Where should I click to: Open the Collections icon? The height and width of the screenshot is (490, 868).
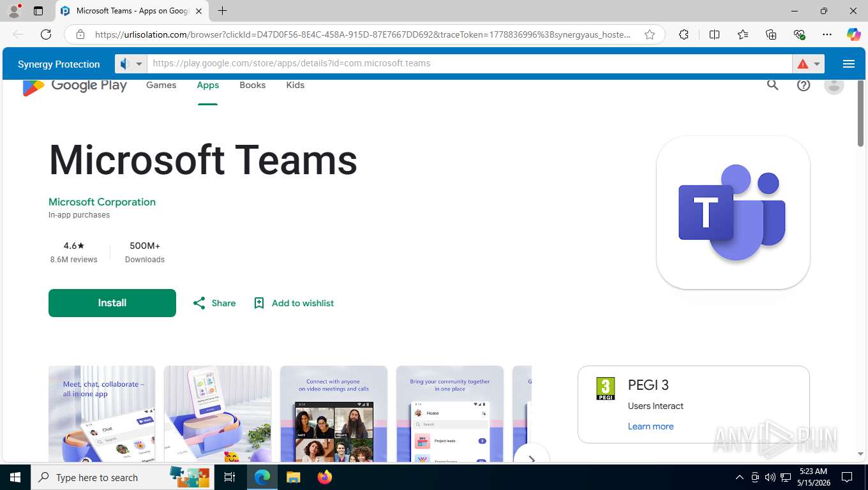tap(771, 34)
